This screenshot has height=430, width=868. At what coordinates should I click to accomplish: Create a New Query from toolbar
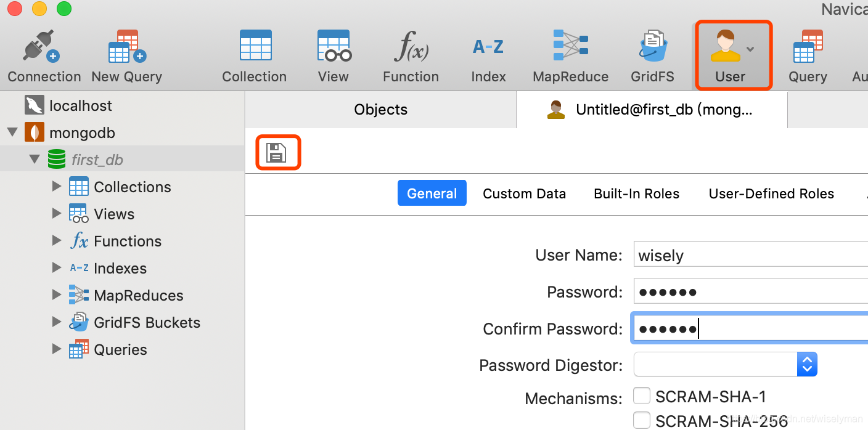126,57
